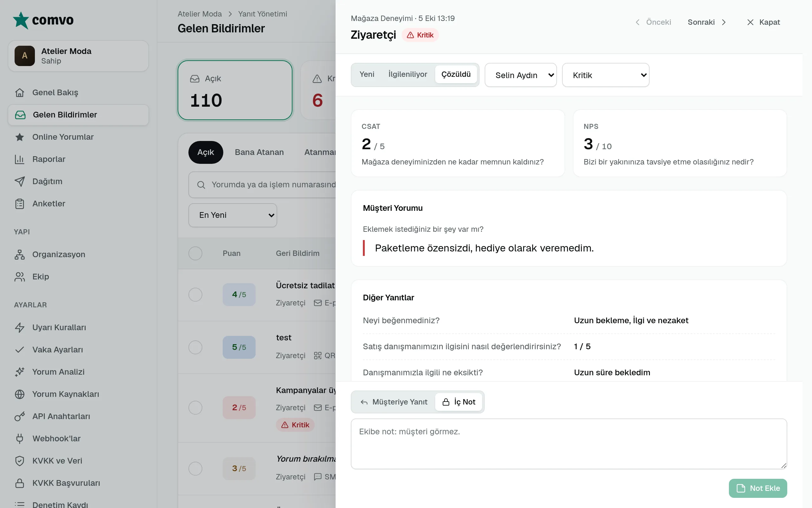Set status to Yeni
The height and width of the screenshot is (508, 812).
click(x=367, y=74)
